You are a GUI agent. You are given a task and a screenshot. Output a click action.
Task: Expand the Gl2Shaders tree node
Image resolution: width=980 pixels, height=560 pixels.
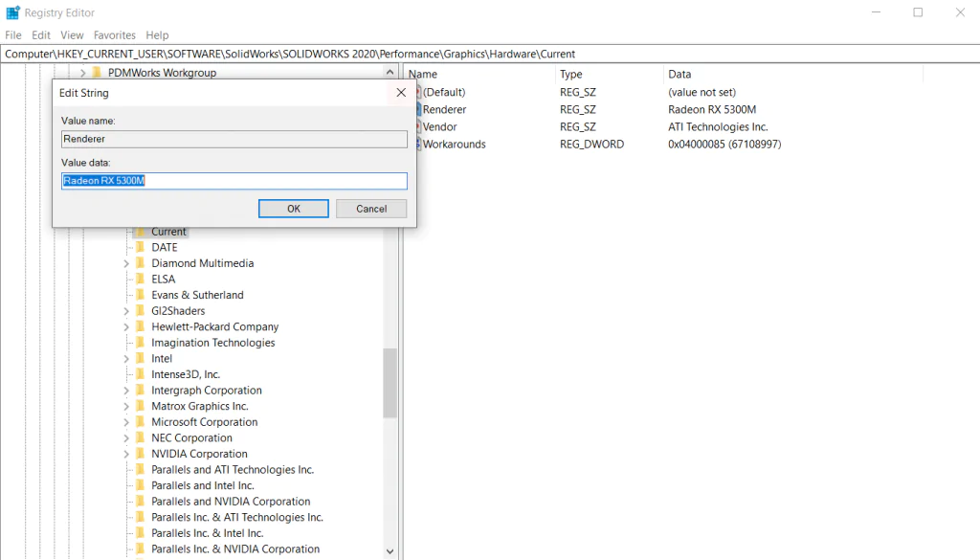126,311
